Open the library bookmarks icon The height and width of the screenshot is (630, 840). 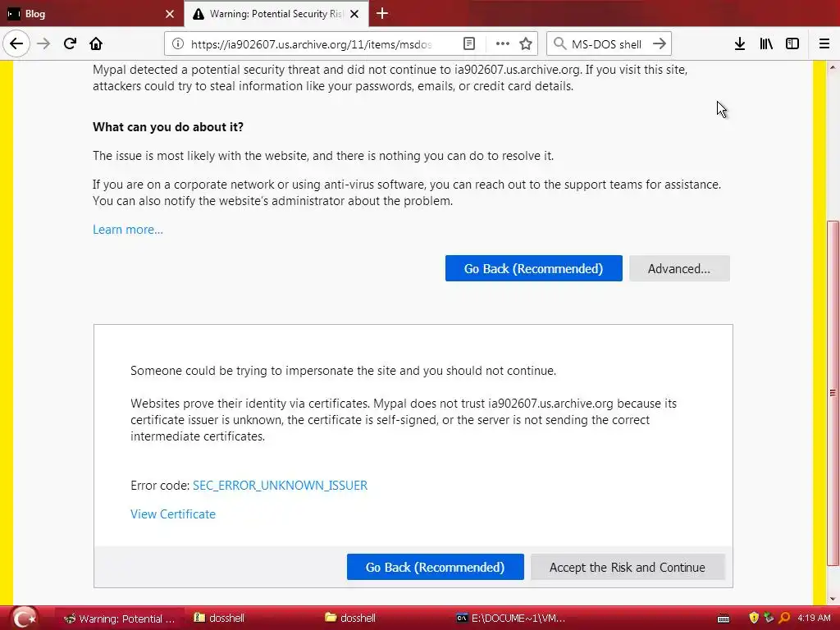(x=766, y=44)
